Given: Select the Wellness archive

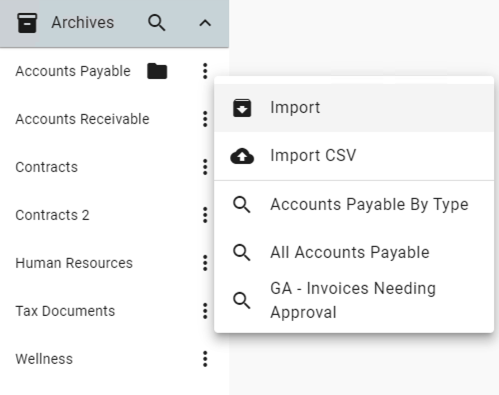Looking at the screenshot, I should point(44,359).
